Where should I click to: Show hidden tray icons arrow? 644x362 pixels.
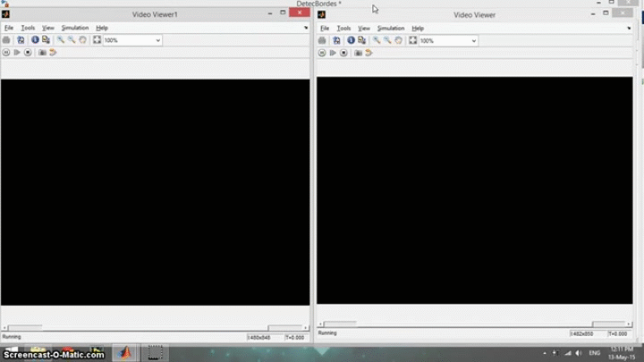[545, 353]
